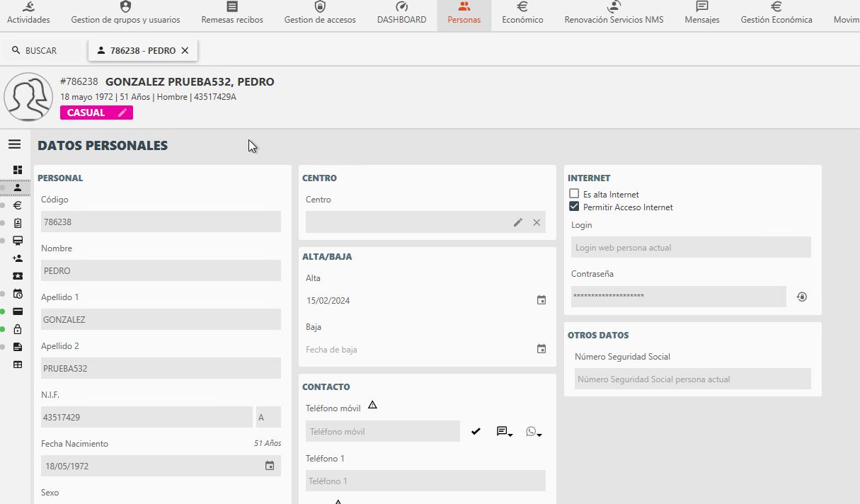Screen dimensions: 860x504
Task: Open calendar picker for Alta date
Action: (541, 300)
